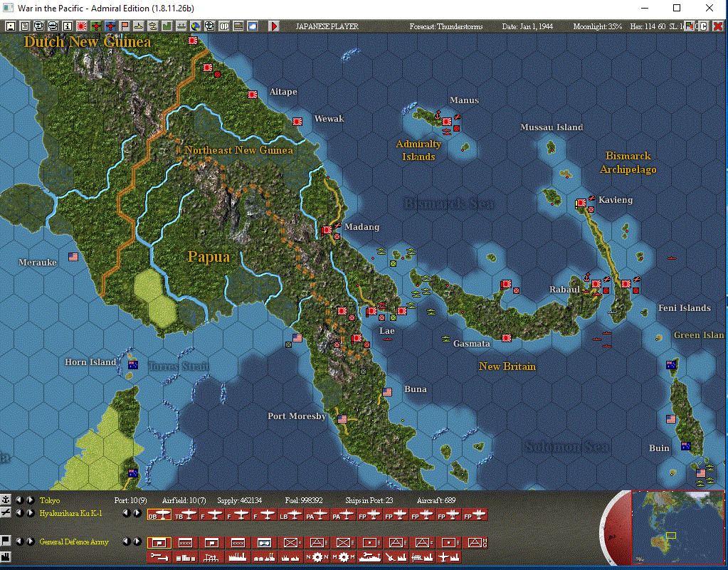Click the 'N' gear industry icon
Screen dimensions: 728x570
pos(317,557)
